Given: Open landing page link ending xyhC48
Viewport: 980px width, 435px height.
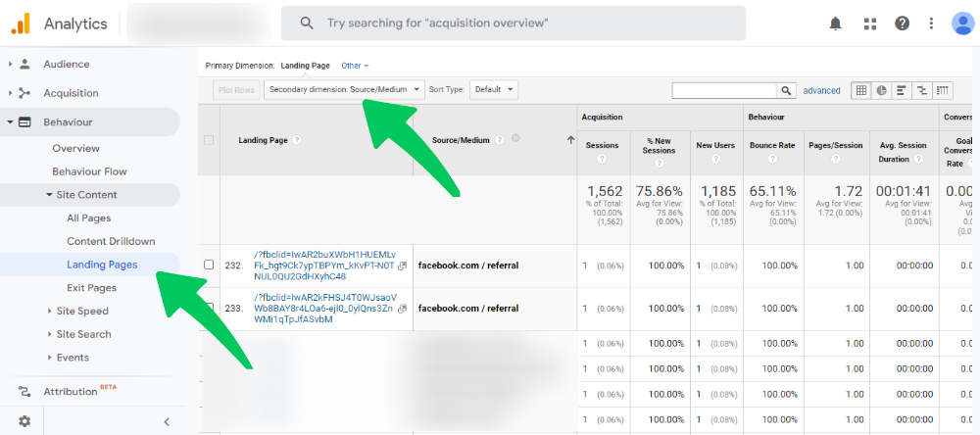Looking at the screenshot, I should click(x=325, y=266).
